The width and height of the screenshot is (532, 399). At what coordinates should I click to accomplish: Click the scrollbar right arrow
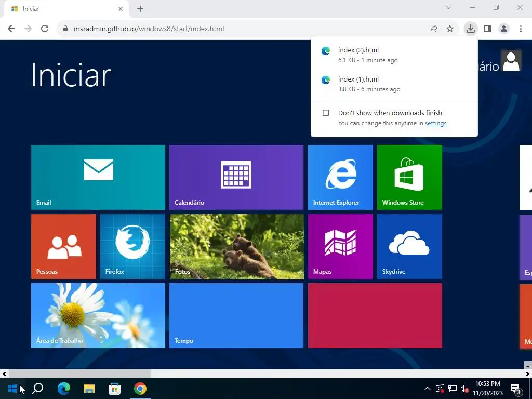tap(528, 374)
